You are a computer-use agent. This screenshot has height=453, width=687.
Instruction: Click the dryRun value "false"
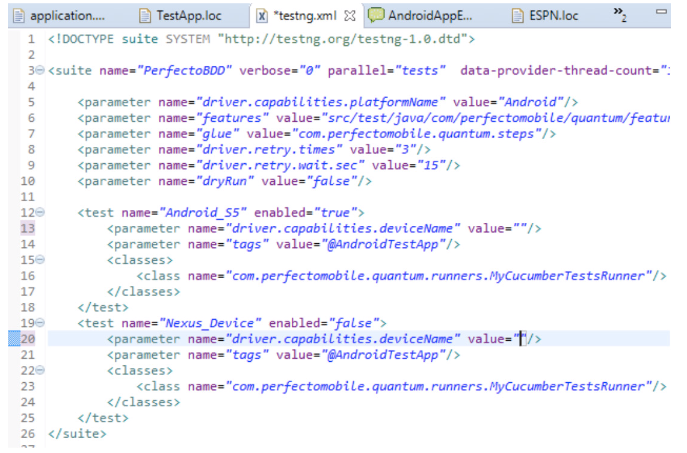[x=331, y=181]
